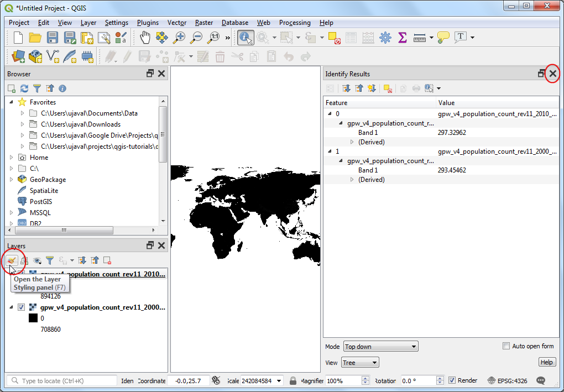The width and height of the screenshot is (564, 392).
Task: Refresh the Browser panel
Action: click(x=24, y=88)
